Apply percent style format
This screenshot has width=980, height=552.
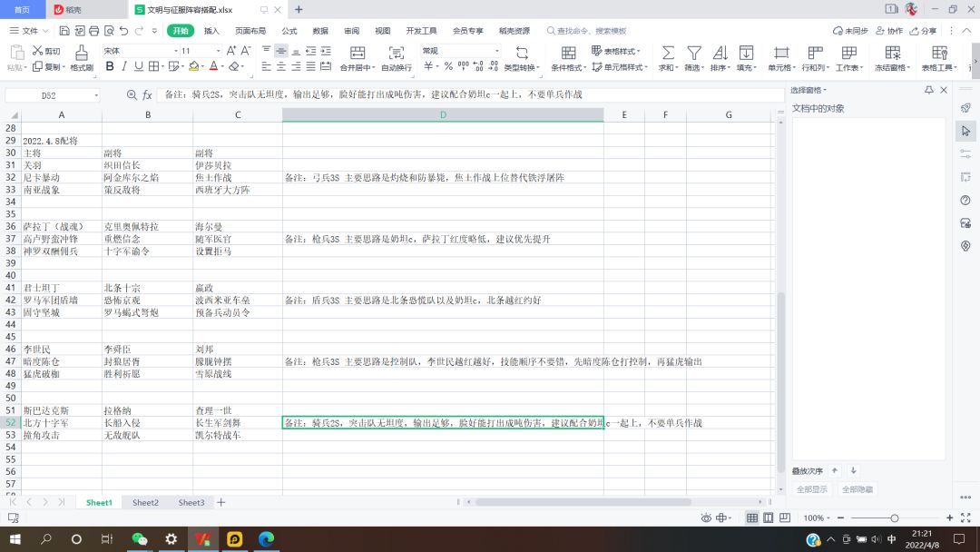click(x=448, y=66)
